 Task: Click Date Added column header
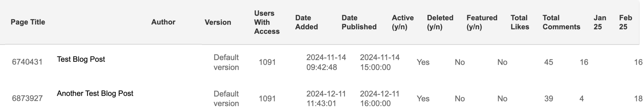pyautogui.click(x=307, y=22)
